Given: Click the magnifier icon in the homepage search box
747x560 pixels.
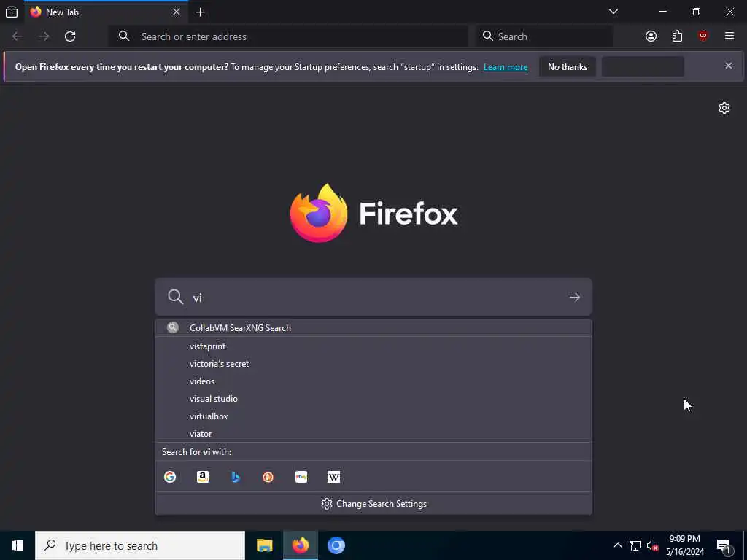Looking at the screenshot, I should click(x=175, y=297).
